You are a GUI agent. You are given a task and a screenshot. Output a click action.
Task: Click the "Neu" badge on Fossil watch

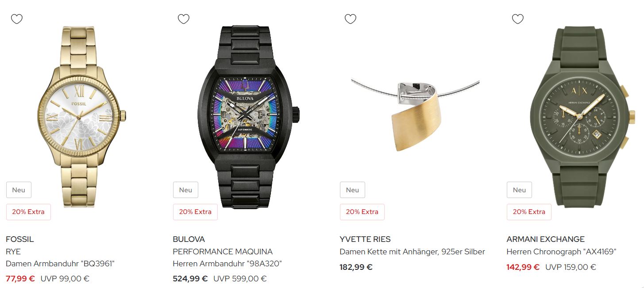19,190
